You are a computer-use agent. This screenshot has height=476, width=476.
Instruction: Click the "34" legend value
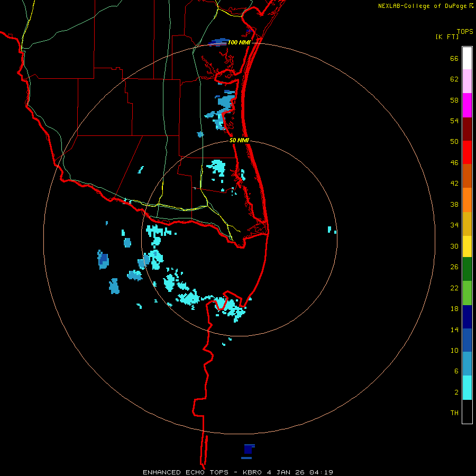(x=454, y=225)
